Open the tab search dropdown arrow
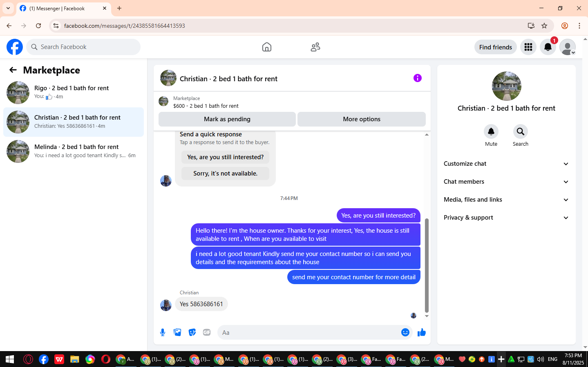Image resolution: width=588 pixels, height=367 pixels. pyautogui.click(x=8, y=8)
